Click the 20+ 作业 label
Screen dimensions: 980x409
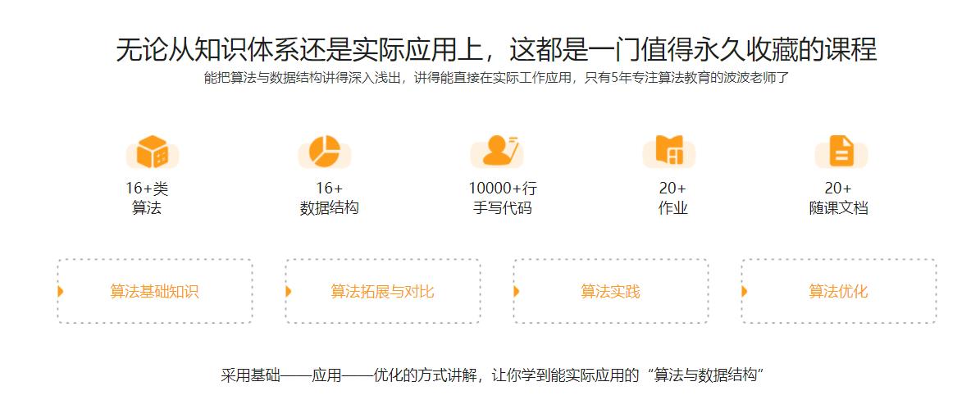pyautogui.click(x=672, y=198)
